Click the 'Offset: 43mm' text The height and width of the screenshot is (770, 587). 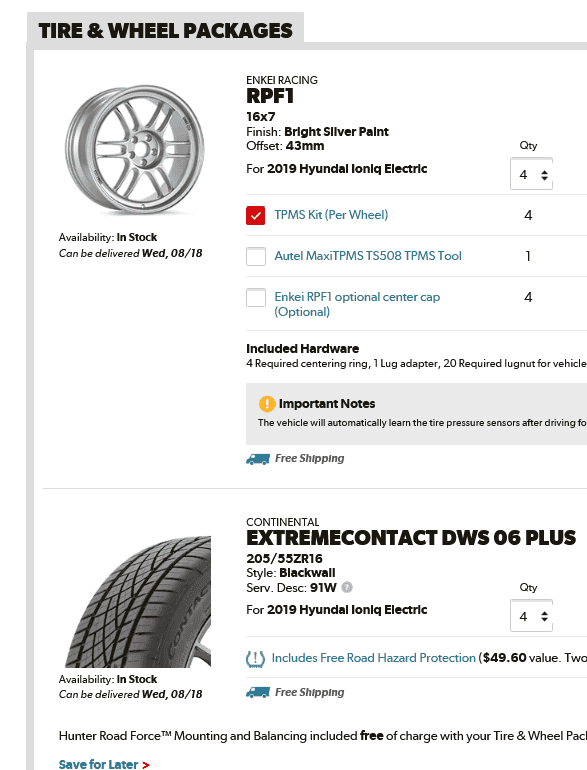[285, 146]
